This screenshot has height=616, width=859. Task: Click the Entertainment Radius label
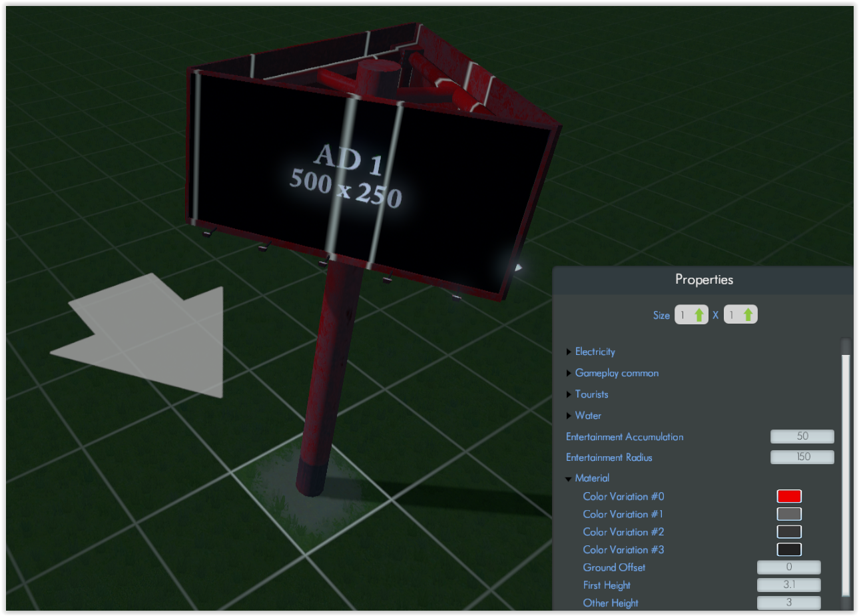click(609, 458)
